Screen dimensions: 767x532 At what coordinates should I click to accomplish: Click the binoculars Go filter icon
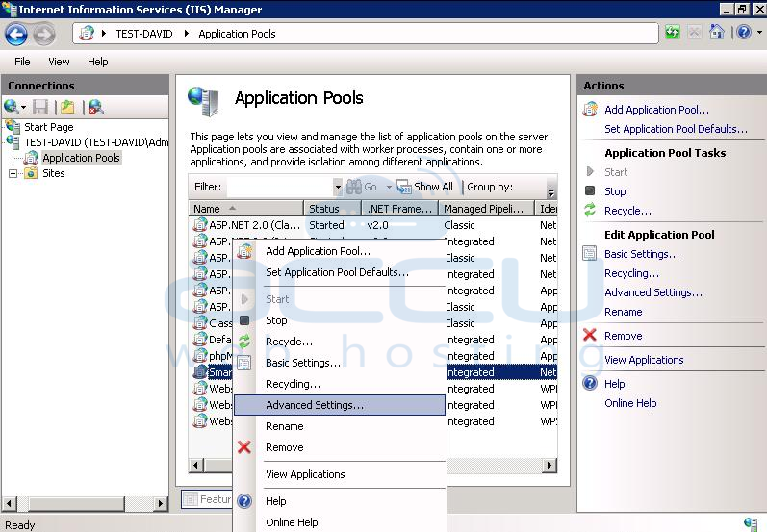pyautogui.click(x=354, y=187)
